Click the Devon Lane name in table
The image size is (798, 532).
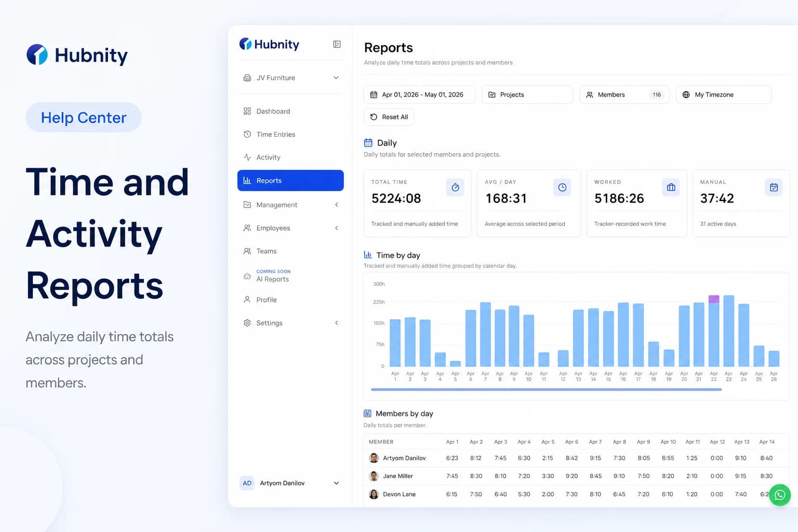[400, 494]
